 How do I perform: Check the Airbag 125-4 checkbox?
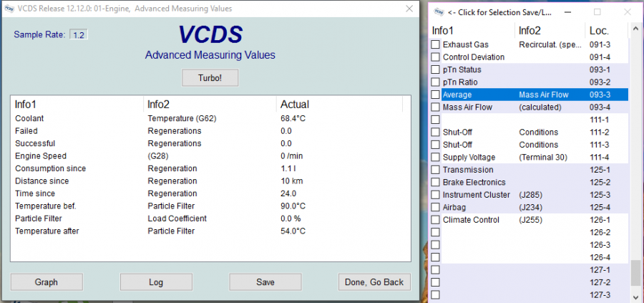(x=435, y=207)
